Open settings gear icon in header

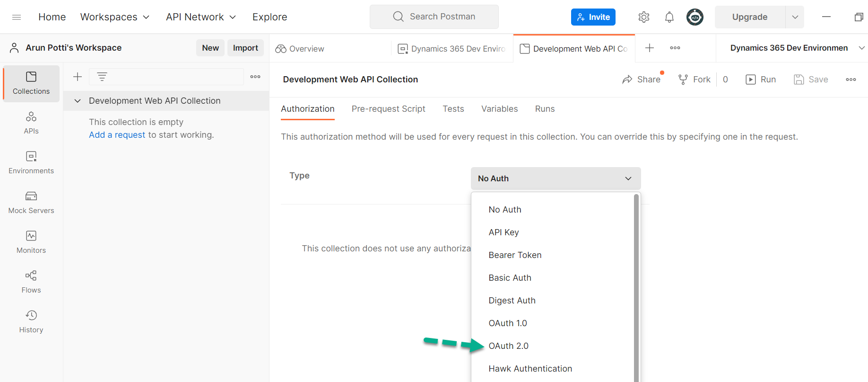pyautogui.click(x=644, y=17)
